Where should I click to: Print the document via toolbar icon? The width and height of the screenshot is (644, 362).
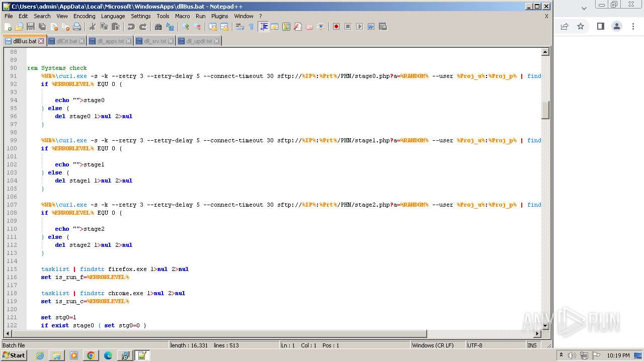[77, 27]
